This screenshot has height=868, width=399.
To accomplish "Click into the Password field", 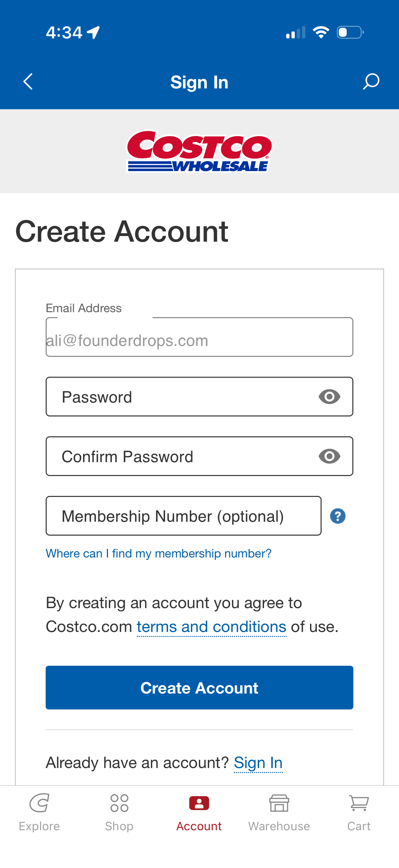I will click(x=182, y=397).
